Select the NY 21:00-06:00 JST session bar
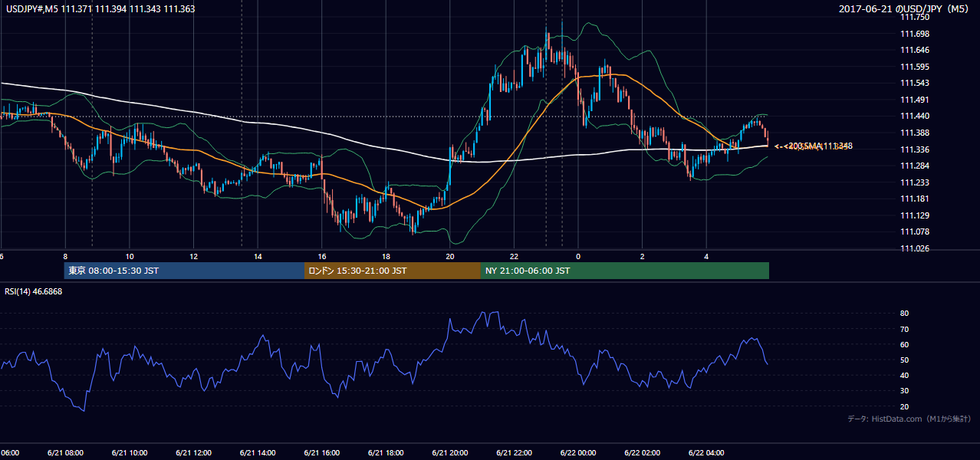Viewport: 980px width, 460px height. [625, 271]
